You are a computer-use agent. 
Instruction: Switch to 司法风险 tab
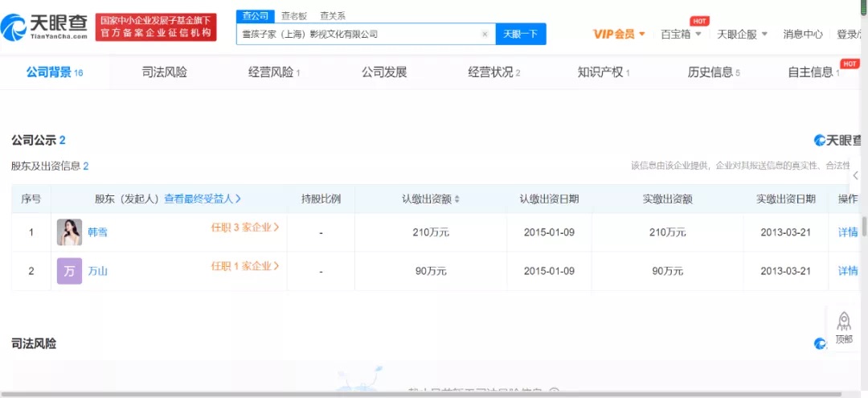[165, 72]
